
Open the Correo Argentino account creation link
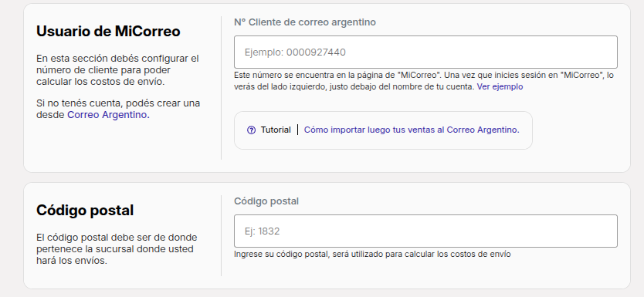click(x=108, y=115)
